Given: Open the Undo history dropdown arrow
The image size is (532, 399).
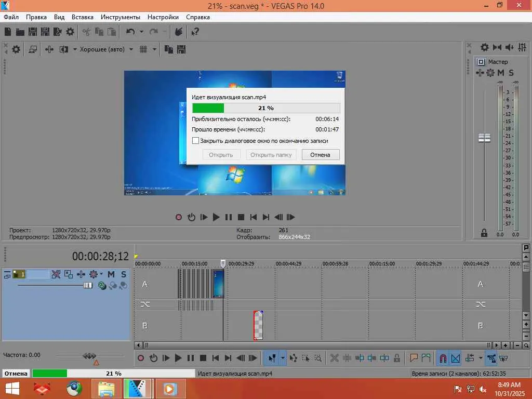Looking at the screenshot, I should click(141, 32).
